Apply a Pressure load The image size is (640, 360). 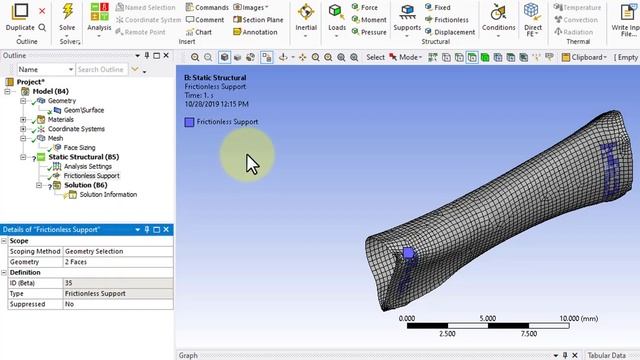click(369, 32)
